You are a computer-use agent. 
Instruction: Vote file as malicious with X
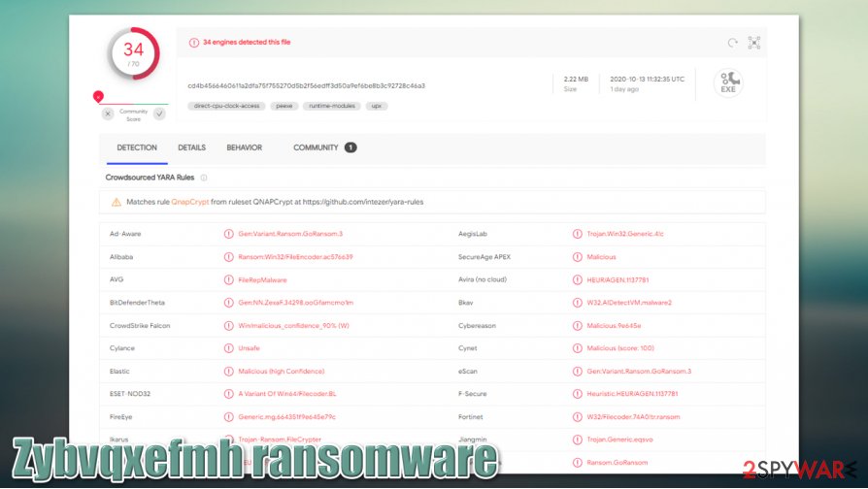pyautogui.click(x=108, y=114)
